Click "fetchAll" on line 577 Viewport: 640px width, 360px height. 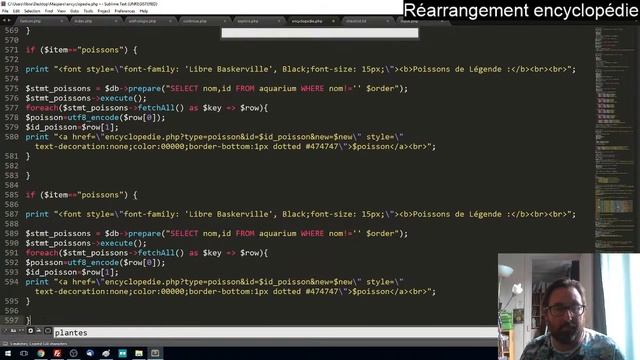[156, 108]
